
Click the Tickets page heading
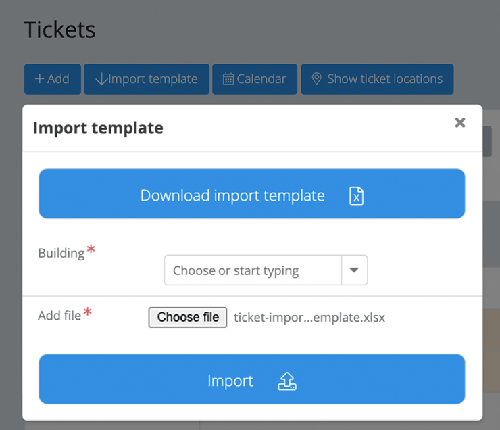click(x=60, y=30)
